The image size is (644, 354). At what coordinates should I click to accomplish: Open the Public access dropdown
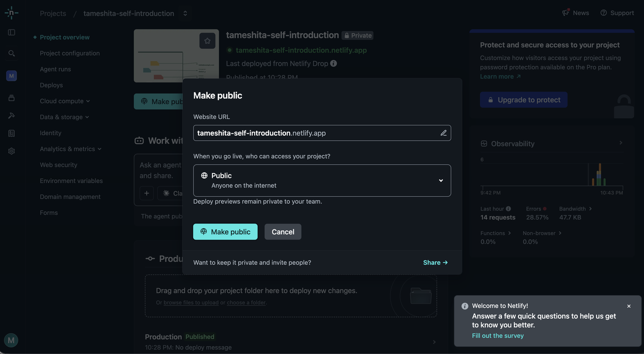322,180
